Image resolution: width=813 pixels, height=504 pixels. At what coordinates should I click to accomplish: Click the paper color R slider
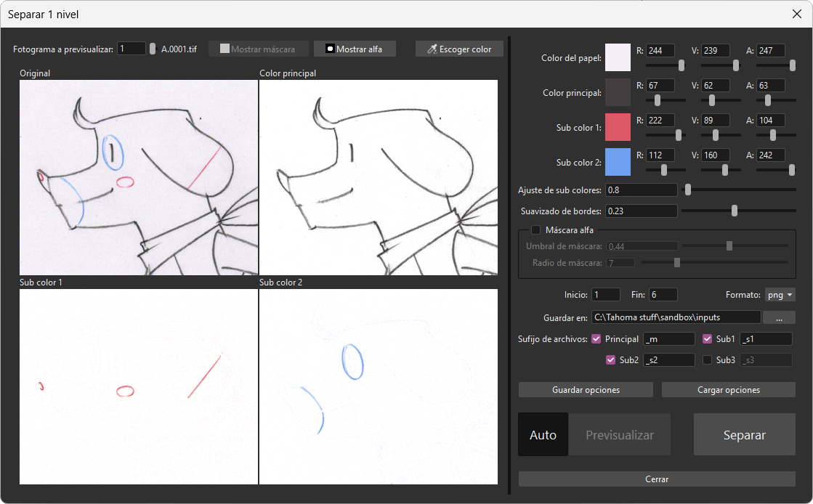pyautogui.click(x=666, y=65)
